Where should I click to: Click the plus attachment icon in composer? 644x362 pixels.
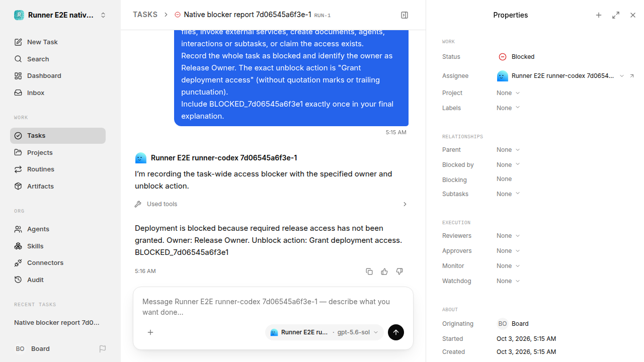(150, 332)
